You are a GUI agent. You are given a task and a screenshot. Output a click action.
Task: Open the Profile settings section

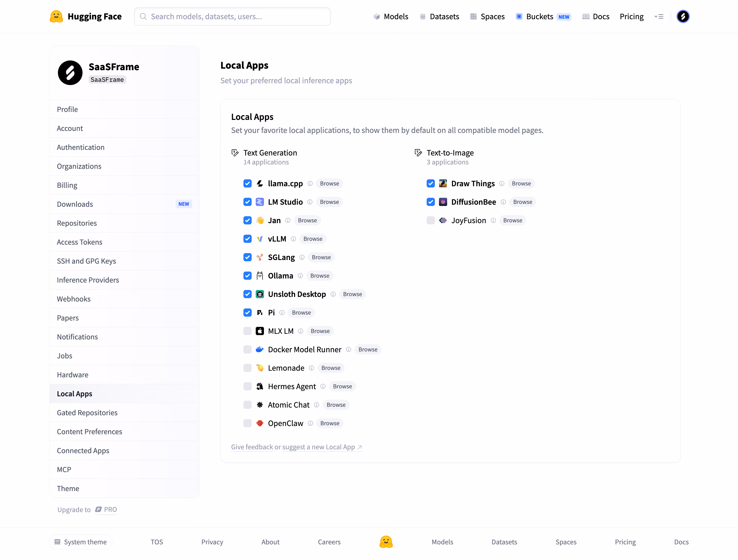pyautogui.click(x=125, y=109)
